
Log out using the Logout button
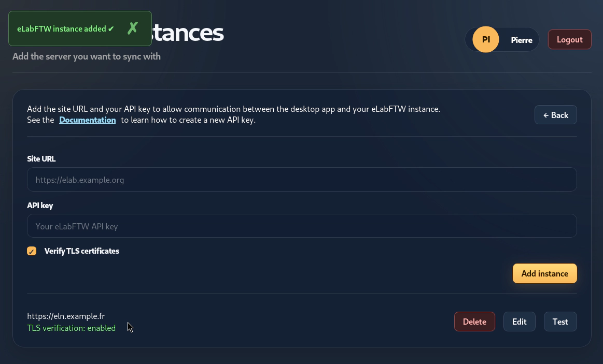click(x=569, y=39)
